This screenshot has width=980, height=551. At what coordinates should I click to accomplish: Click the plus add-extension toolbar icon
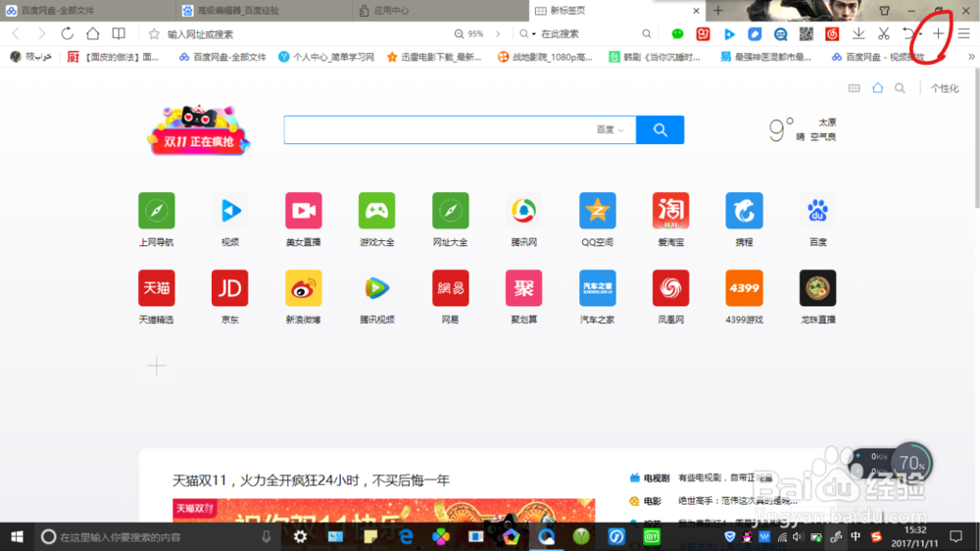[x=938, y=33]
